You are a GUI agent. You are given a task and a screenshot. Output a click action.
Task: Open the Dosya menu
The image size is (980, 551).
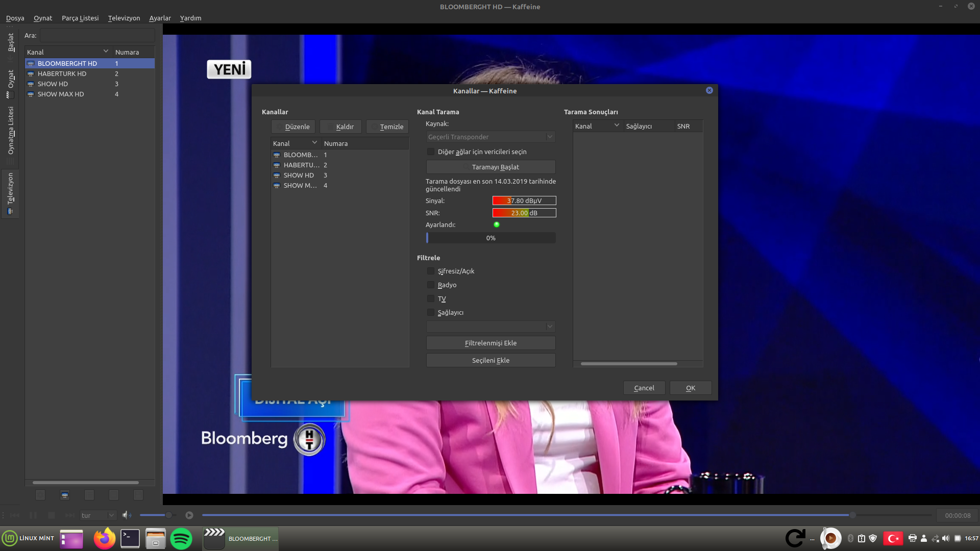15,18
